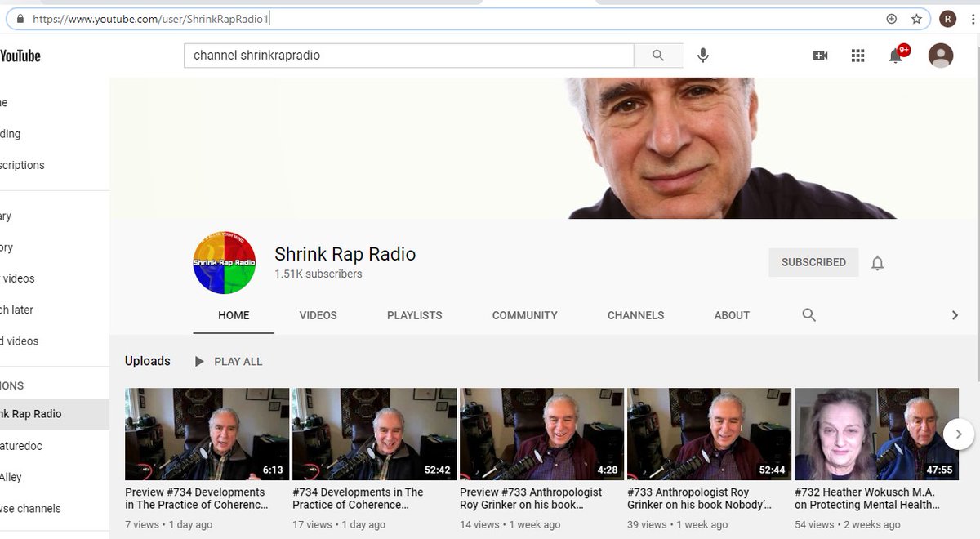View site info via padlock icon
Image resolution: width=980 pixels, height=539 pixels.
(20, 19)
